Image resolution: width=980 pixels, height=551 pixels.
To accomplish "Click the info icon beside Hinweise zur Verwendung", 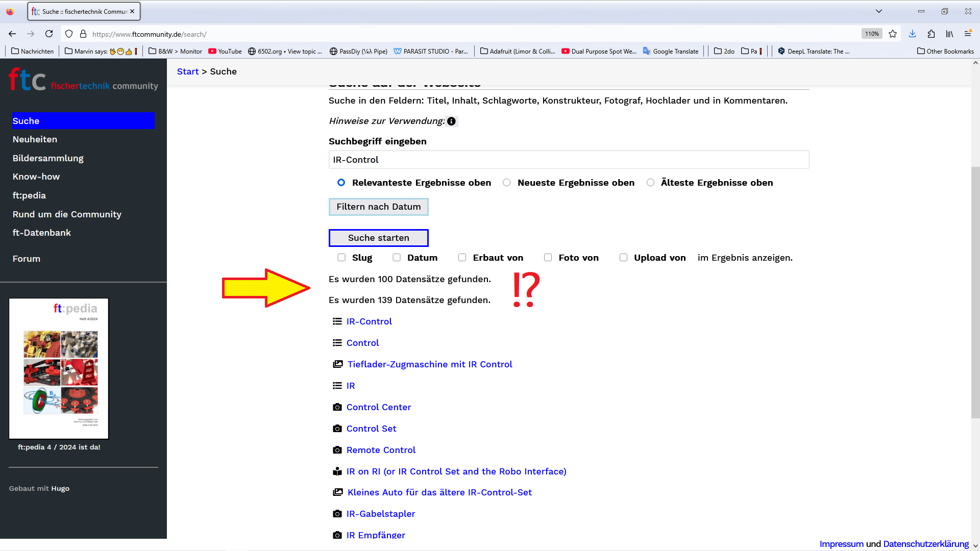I will 451,121.
